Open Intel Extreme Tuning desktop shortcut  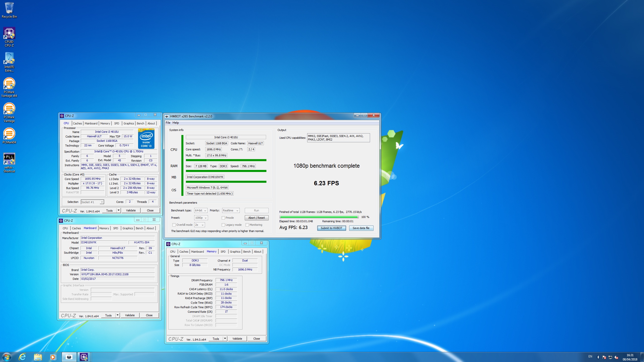click(9, 62)
